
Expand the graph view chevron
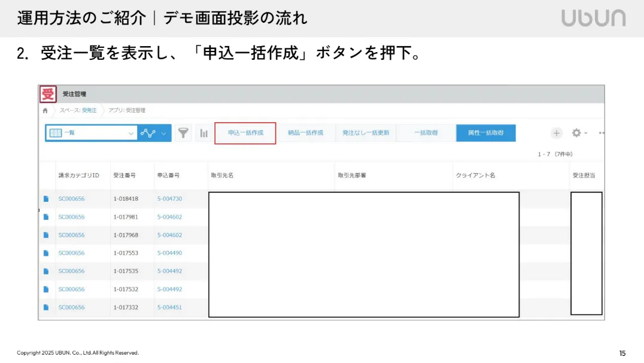164,133
